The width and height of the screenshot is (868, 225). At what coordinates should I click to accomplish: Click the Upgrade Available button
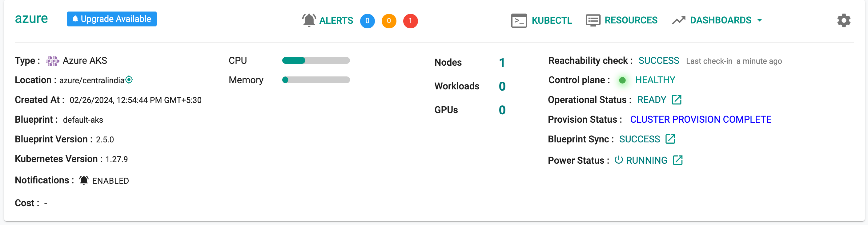click(112, 19)
